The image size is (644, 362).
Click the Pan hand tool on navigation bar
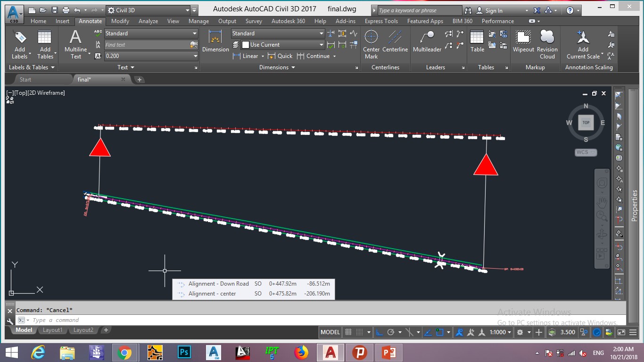coord(602,203)
